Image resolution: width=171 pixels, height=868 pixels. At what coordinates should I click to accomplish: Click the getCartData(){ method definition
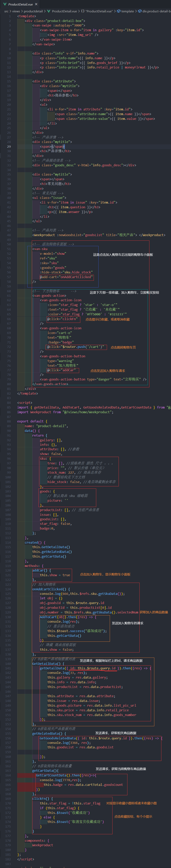point(46,770)
